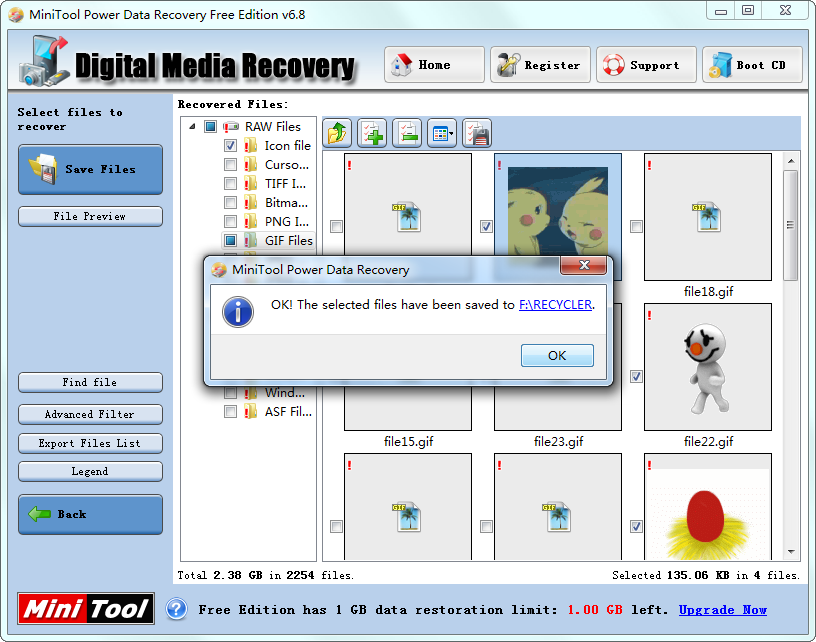816x642 pixels.
Task: Click the save files floppy toolbar icon
Action: (477, 133)
